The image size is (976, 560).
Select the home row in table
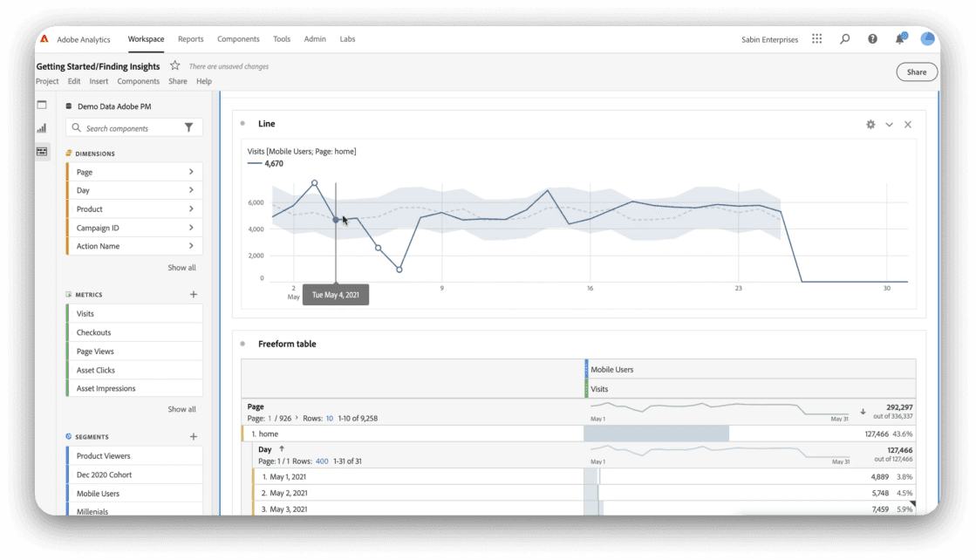pos(578,434)
